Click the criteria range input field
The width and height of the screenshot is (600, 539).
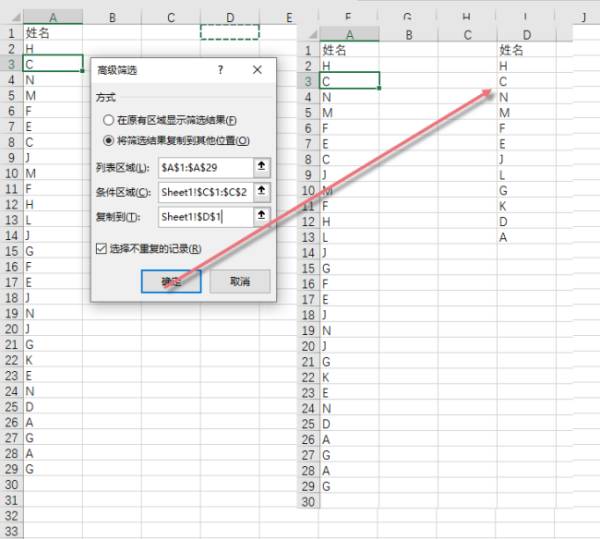coord(205,192)
